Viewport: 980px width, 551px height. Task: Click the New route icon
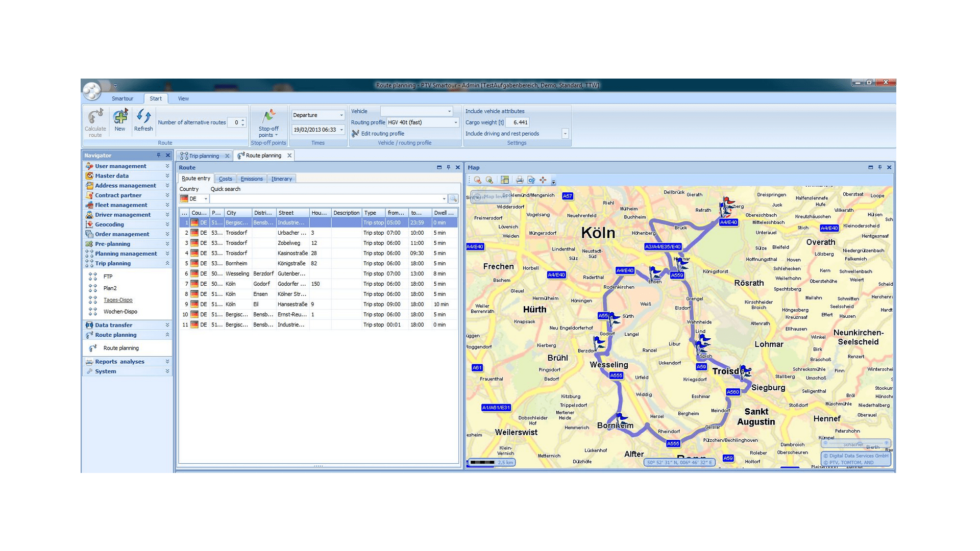click(120, 117)
